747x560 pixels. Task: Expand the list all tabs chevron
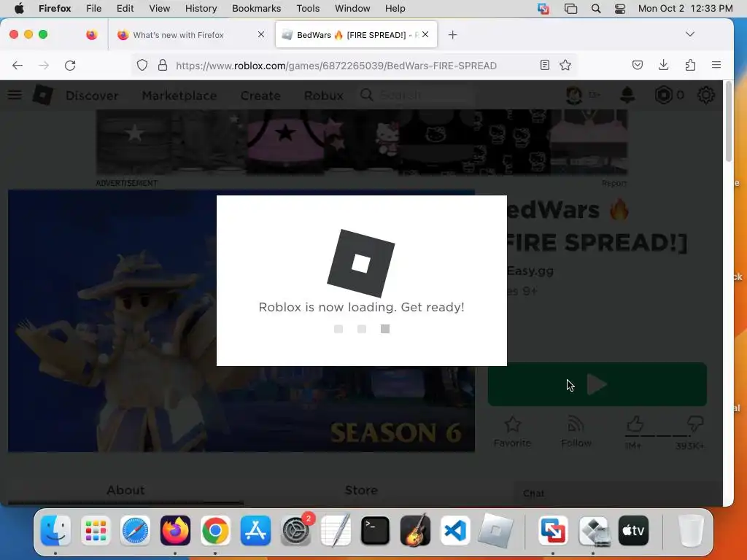pyautogui.click(x=690, y=34)
